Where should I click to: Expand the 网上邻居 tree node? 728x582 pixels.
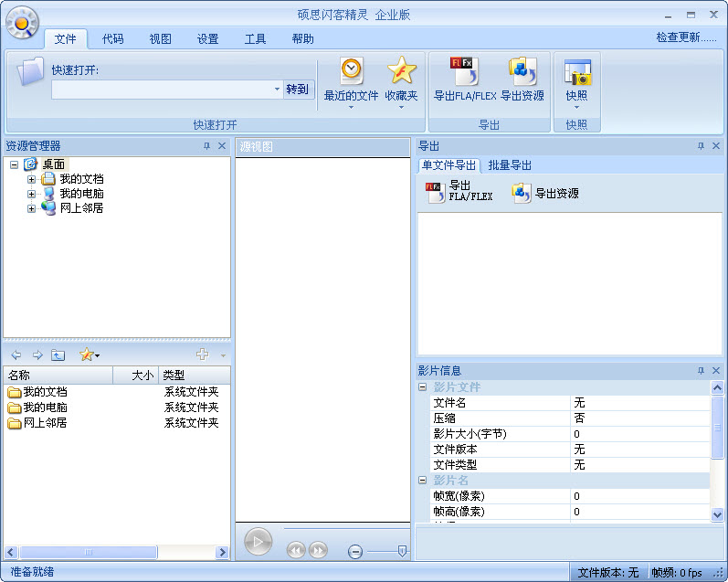(31, 208)
